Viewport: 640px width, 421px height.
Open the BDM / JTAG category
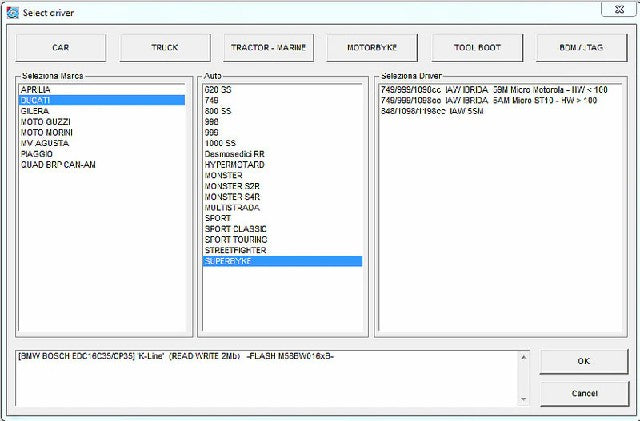[581, 48]
